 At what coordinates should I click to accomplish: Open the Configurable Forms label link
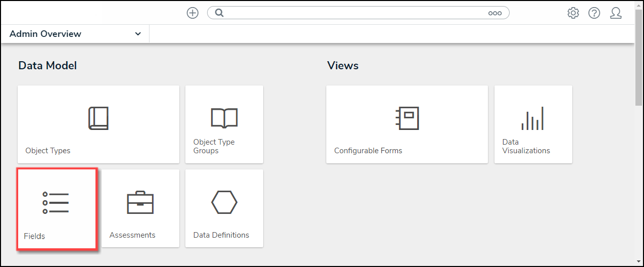pyautogui.click(x=368, y=151)
